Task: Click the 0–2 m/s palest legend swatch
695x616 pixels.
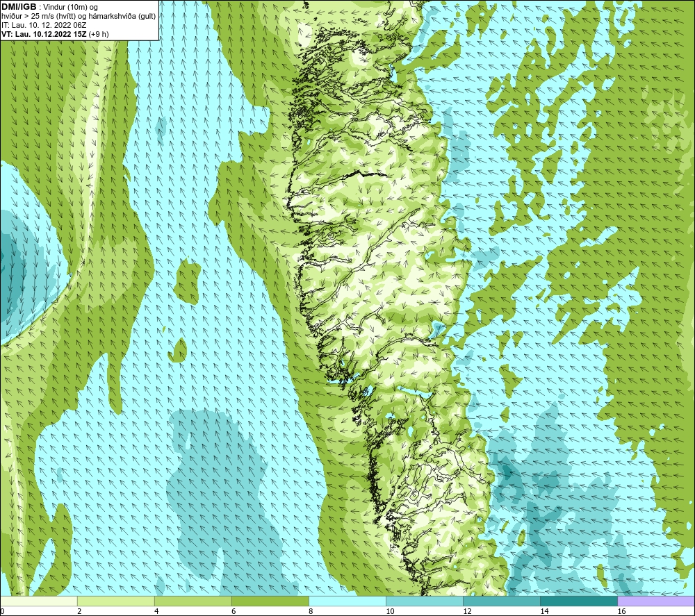Action: (x=39, y=601)
